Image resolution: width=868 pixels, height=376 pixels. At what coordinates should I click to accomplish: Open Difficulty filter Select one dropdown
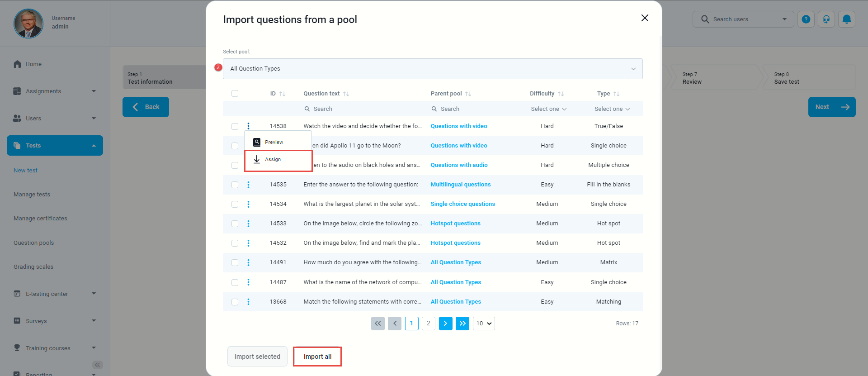548,109
